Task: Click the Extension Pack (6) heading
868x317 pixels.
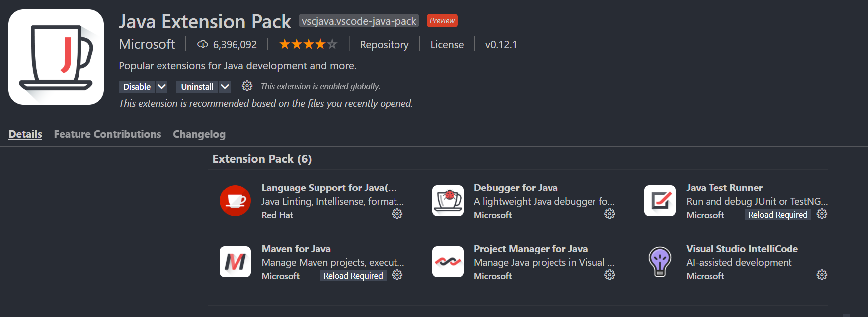Action: (262, 159)
